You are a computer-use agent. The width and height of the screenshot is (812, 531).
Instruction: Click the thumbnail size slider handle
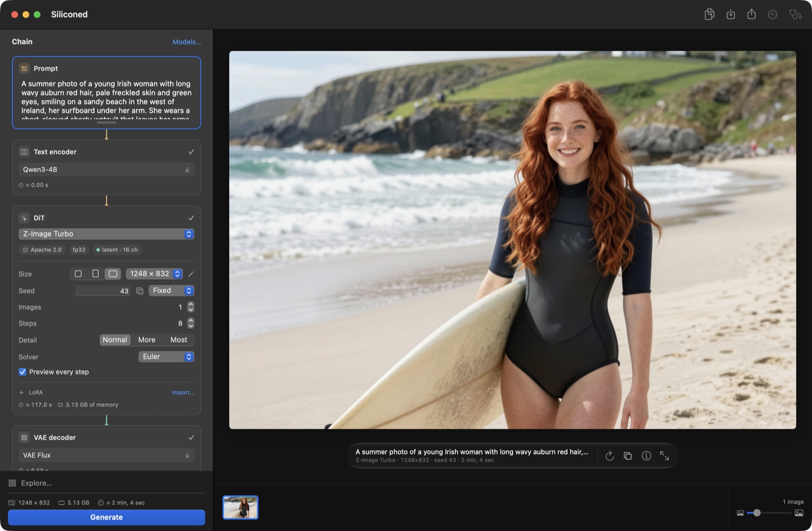point(757,513)
